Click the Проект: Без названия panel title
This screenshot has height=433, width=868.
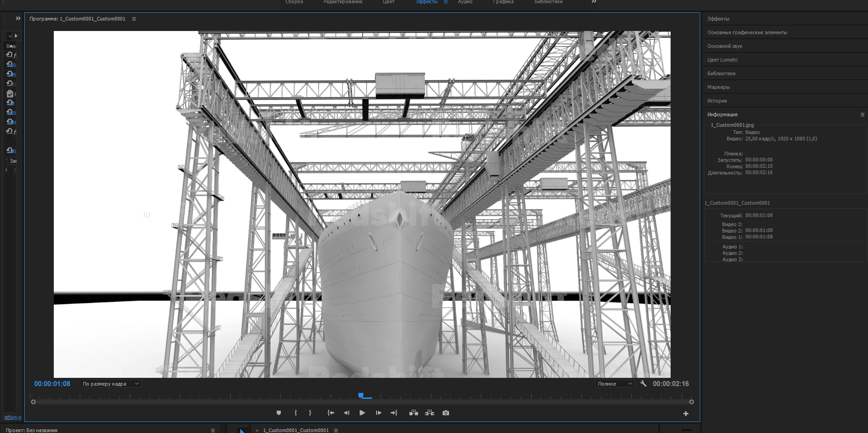pos(31,430)
